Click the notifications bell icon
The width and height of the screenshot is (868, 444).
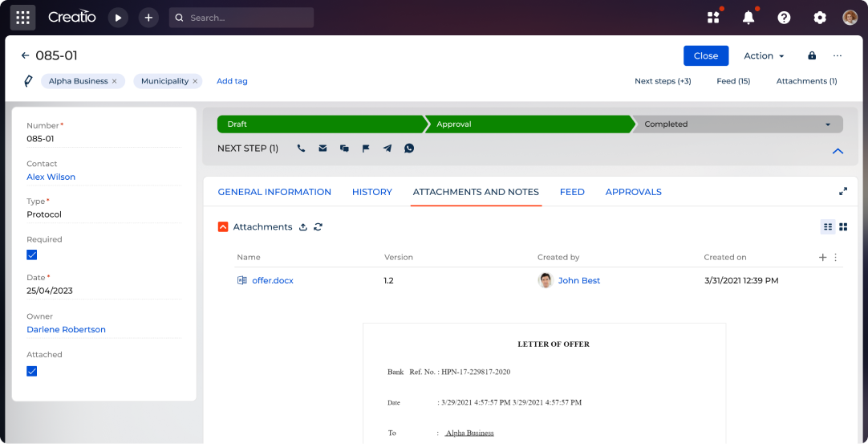(x=748, y=18)
